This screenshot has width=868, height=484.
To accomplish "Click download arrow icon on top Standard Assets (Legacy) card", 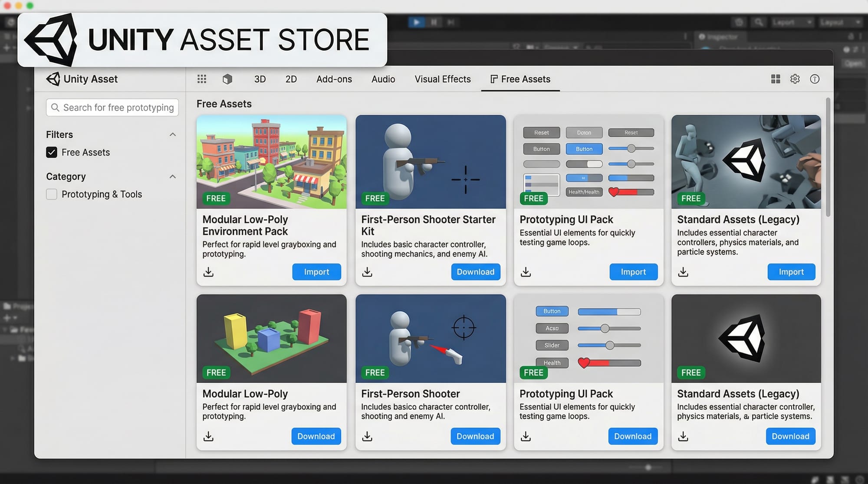I will point(683,272).
